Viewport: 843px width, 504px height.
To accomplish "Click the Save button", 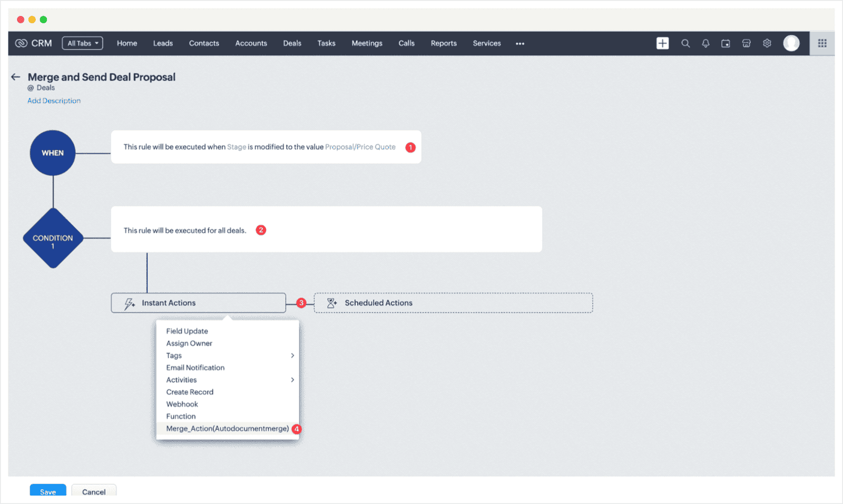I will (48, 491).
